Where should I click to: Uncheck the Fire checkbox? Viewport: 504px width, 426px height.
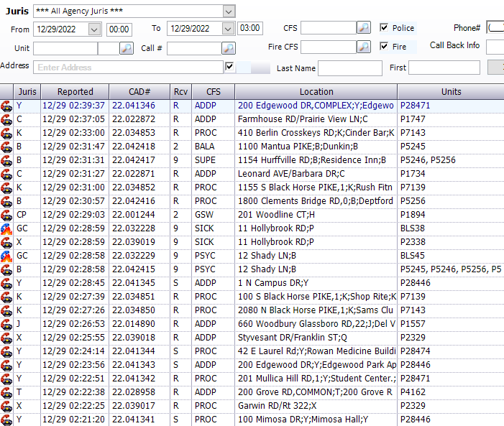384,46
